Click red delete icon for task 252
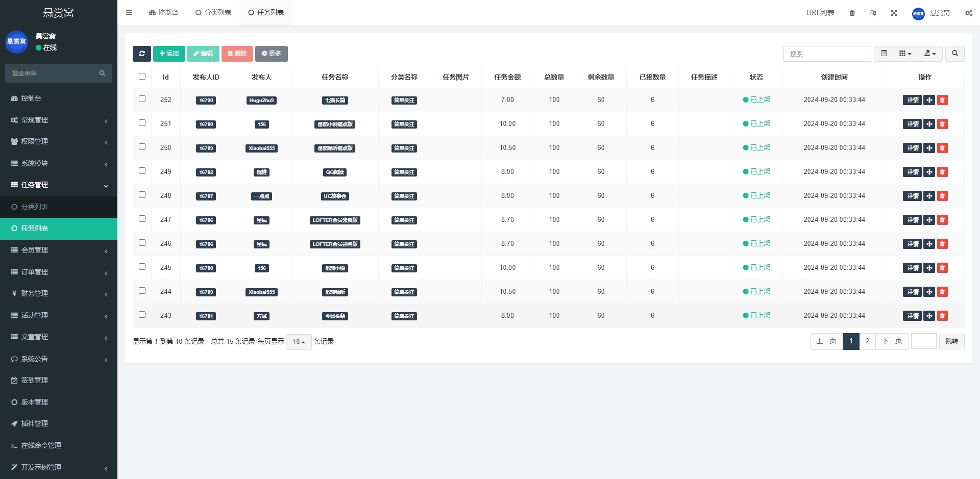This screenshot has height=479, width=980. (x=942, y=100)
